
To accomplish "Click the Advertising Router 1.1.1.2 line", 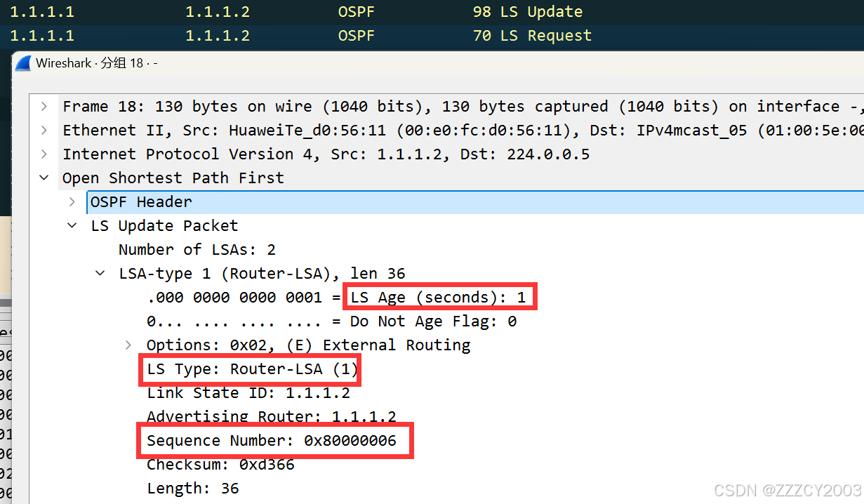I will click(x=271, y=417).
